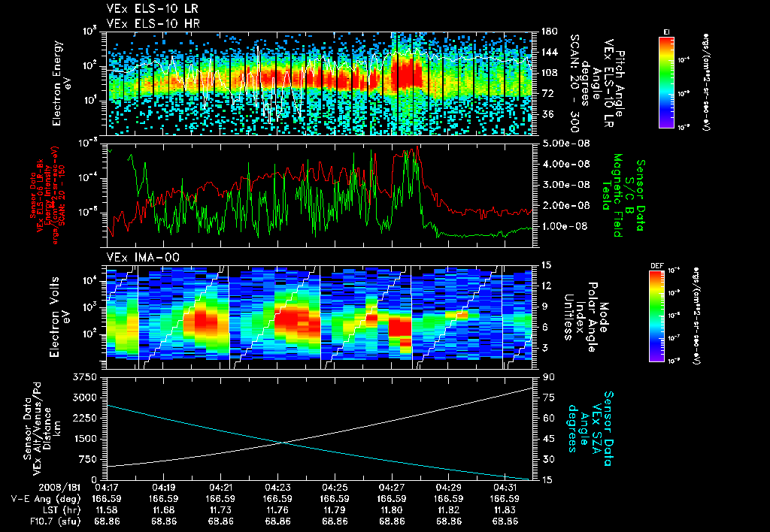Click the magnetic field tick '3.00e-08'
The height and width of the screenshot is (532, 770).
click(x=565, y=185)
